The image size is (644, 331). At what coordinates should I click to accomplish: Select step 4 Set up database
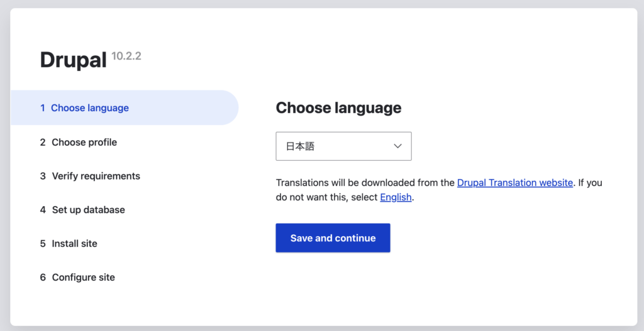82,210
